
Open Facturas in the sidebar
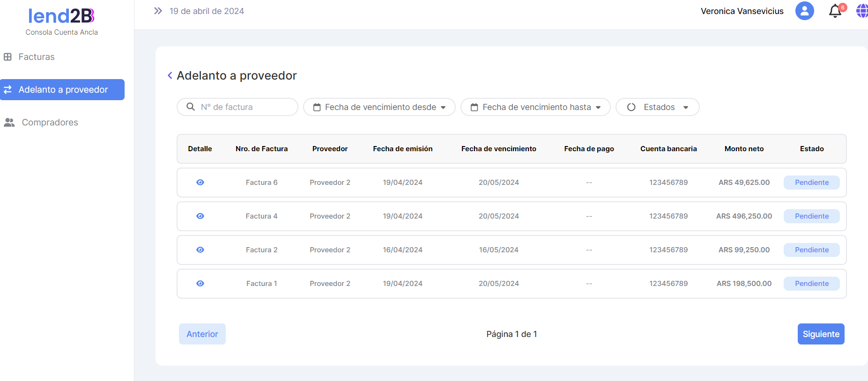point(36,57)
